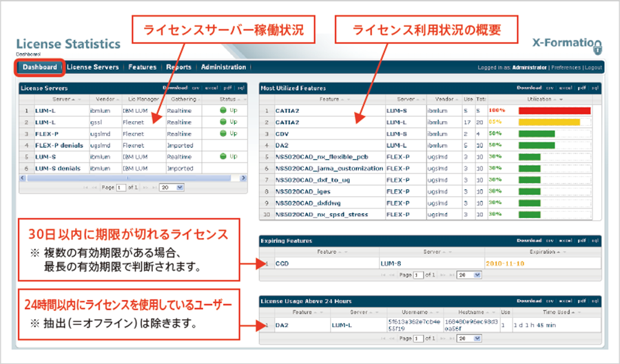620x364 pixels.
Task: Sort License Servers by Status column
Action: 228,99
